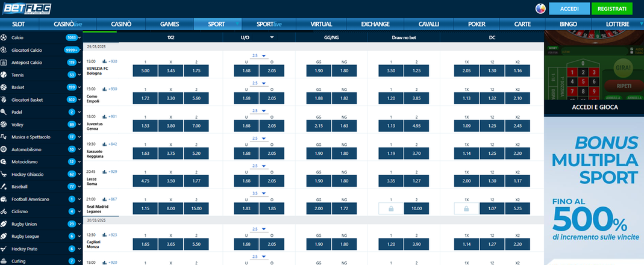Switch to the CASINÒ live tab
Screen dimensions: 644x265
(x=67, y=24)
